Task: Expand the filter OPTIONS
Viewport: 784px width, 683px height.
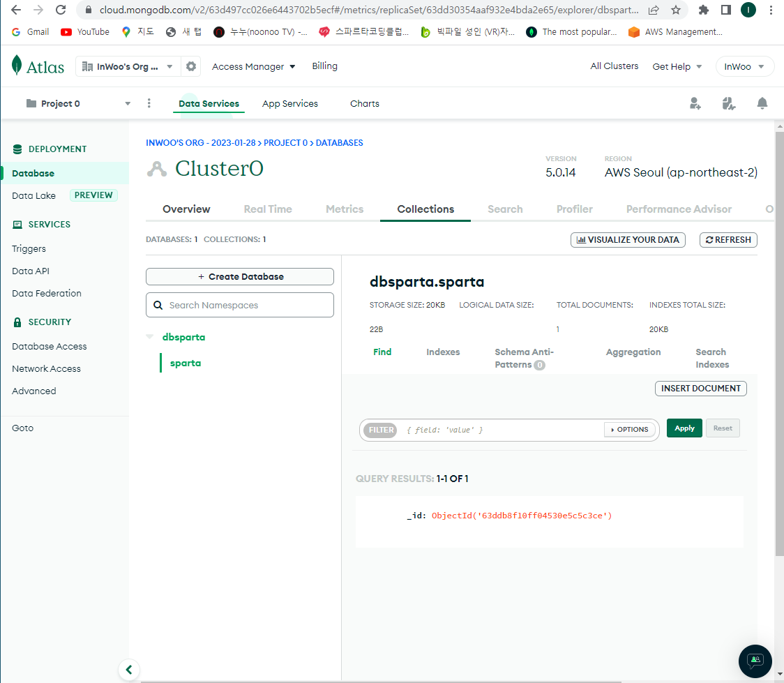Action: [x=630, y=430]
